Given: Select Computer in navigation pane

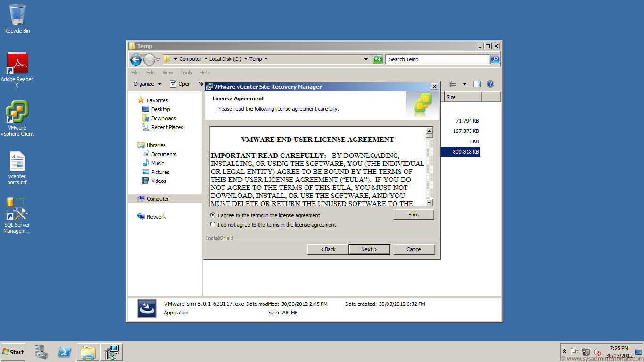Looking at the screenshot, I should point(165,199).
